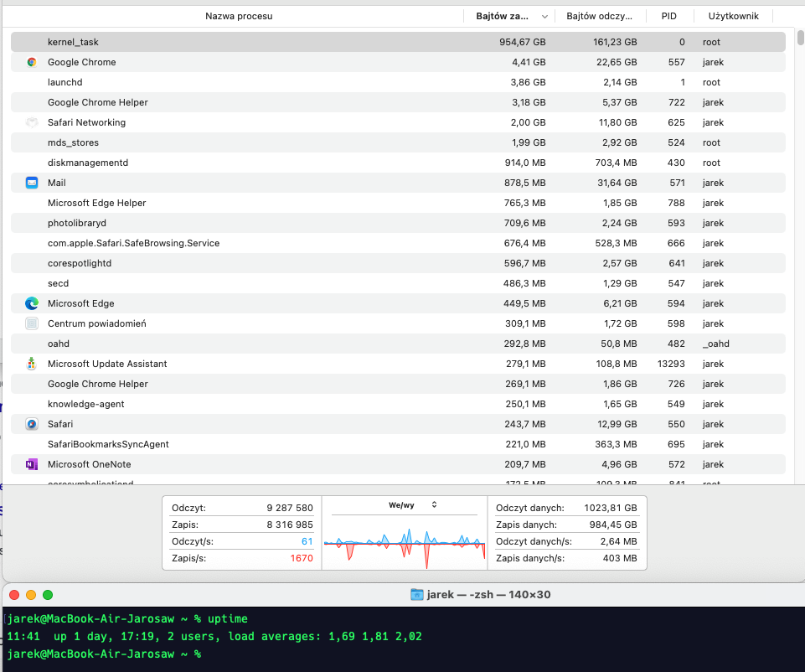Image resolution: width=805 pixels, height=672 pixels.
Task: Click the folder icon in Terminal title bar
Action: click(417, 594)
